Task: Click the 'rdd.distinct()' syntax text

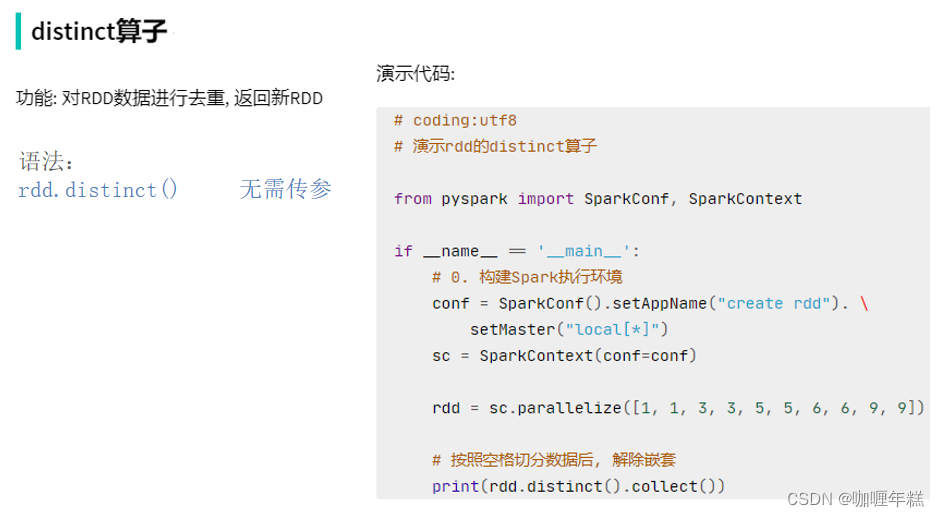Action: tap(98, 190)
